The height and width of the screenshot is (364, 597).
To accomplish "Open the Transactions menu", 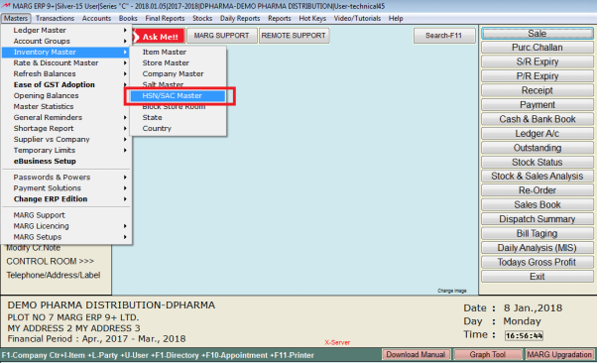I will [x=55, y=18].
